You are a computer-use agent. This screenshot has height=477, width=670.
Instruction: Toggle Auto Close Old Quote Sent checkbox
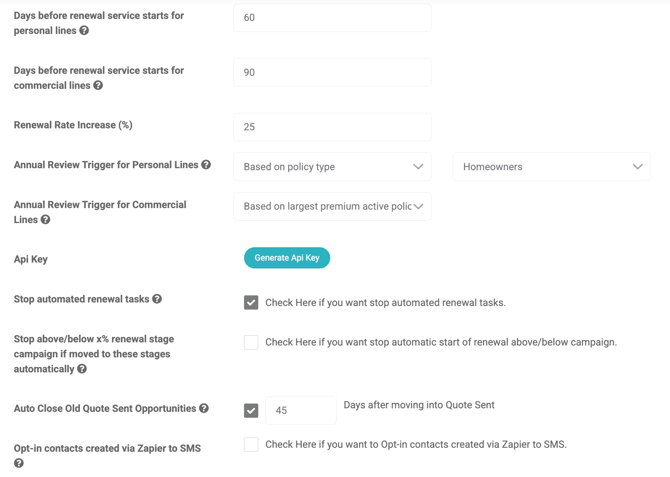tap(251, 410)
